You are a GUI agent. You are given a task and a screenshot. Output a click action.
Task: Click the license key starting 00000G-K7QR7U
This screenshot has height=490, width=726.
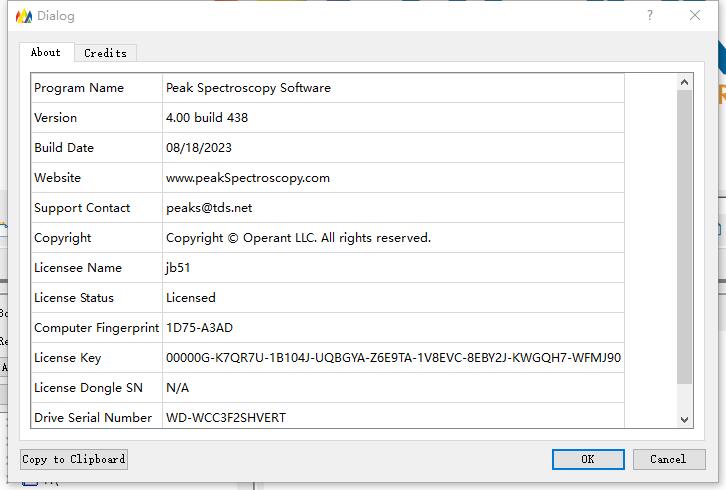(x=393, y=358)
